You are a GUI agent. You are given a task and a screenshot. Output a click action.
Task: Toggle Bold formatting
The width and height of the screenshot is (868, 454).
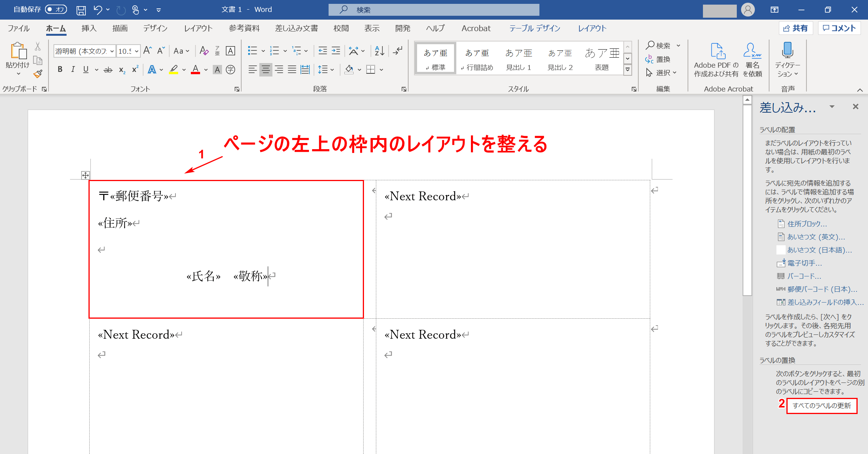[60, 70]
